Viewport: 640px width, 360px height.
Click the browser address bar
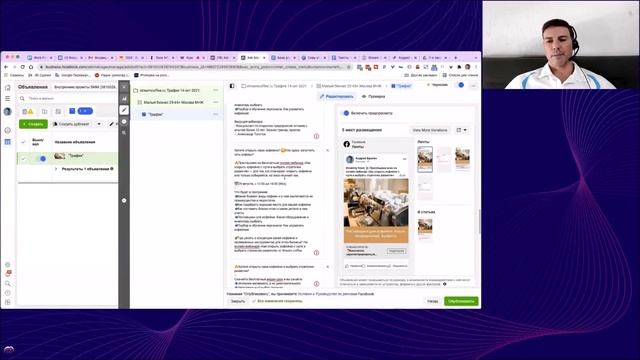coord(194,67)
